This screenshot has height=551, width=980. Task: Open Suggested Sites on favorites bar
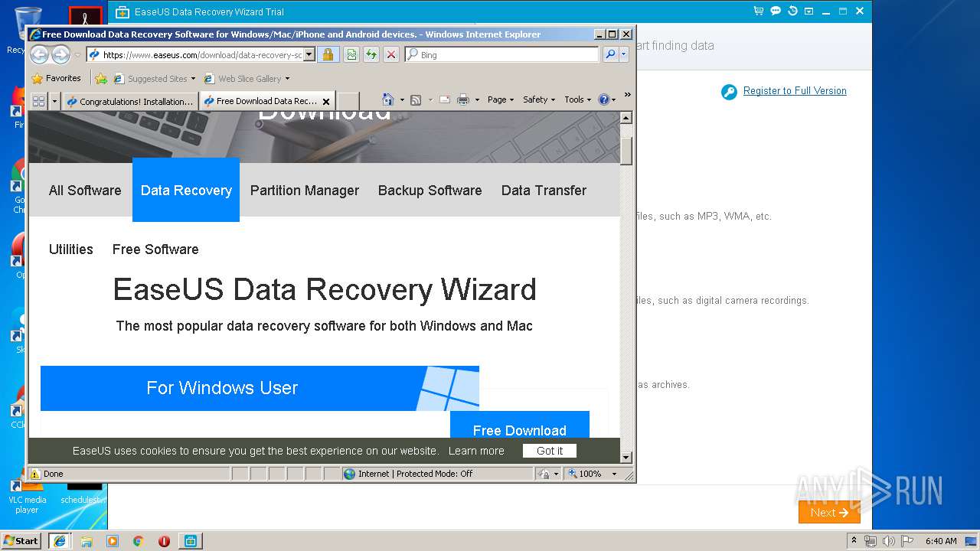154,78
